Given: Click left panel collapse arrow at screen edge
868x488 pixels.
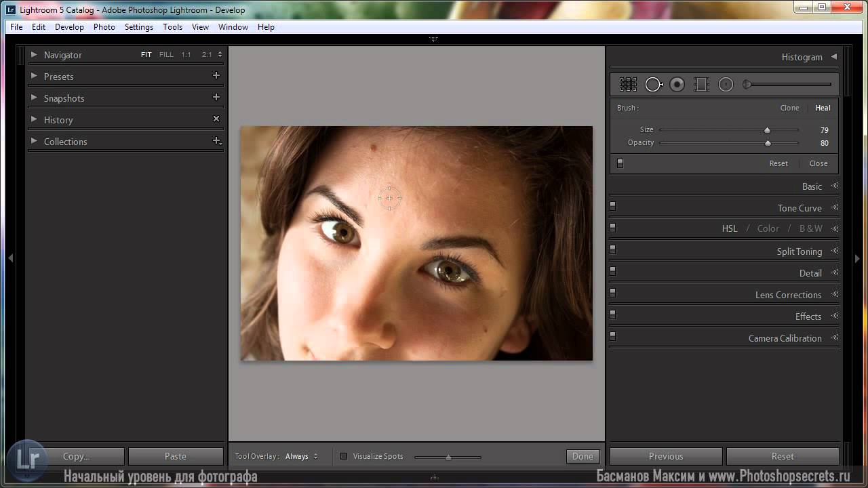Looking at the screenshot, I should [10, 258].
